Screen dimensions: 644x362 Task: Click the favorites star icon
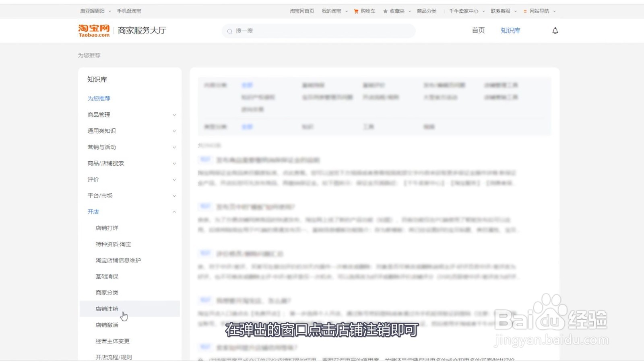tap(385, 11)
